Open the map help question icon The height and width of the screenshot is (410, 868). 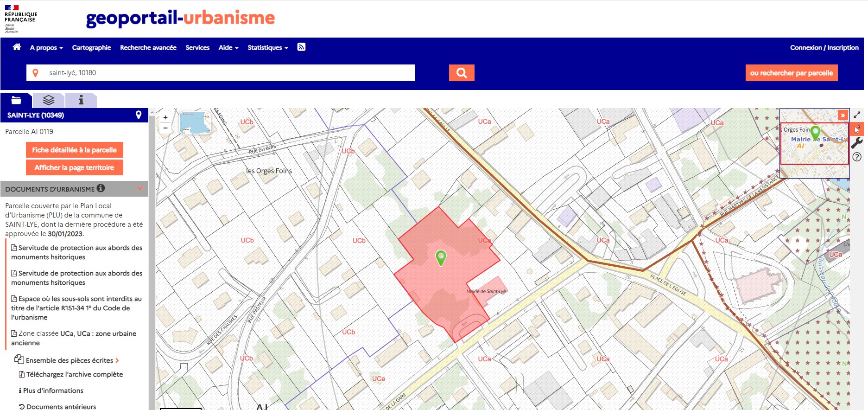click(x=857, y=157)
